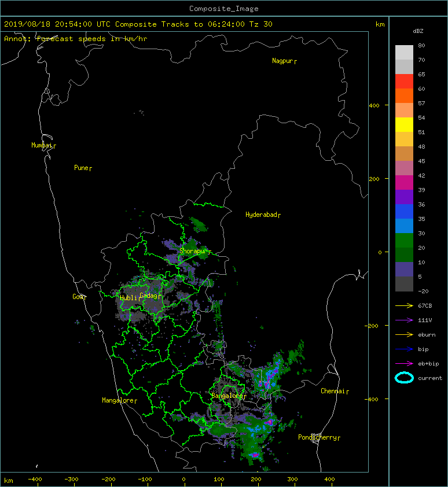Click the '-300' tick on the bottom axis
448x487 pixels.
point(71,479)
